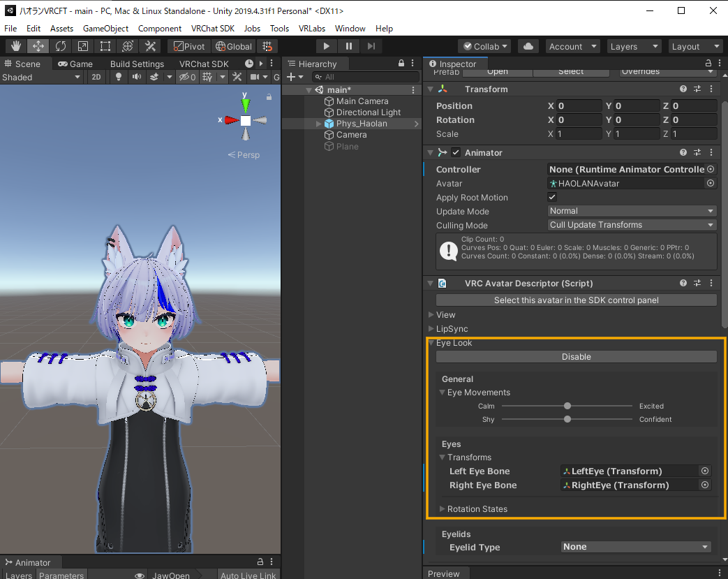The image size is (728, 579).
Task: Open the VRChat SDK menu
Action: [213, 29]
